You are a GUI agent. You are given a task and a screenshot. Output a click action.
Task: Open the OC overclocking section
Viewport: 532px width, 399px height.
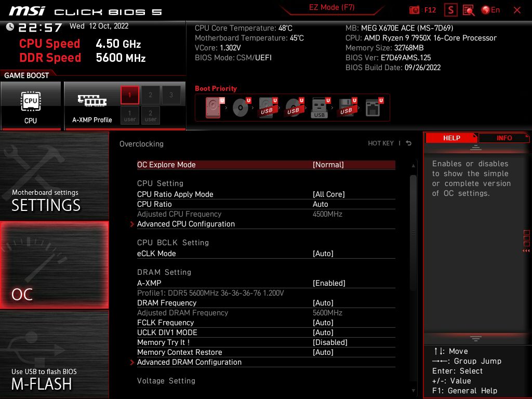[x=54, y=265]
